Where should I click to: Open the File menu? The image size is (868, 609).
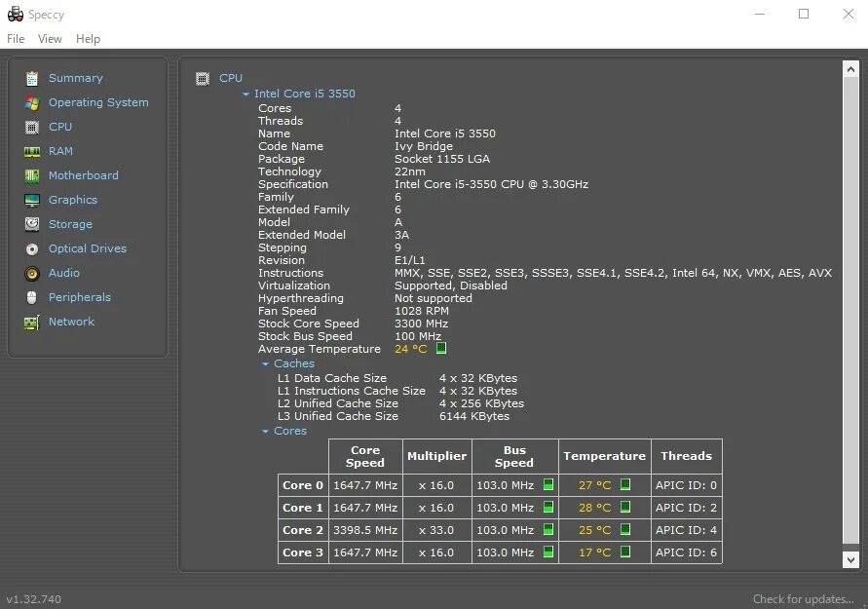(x=16, y=39)
